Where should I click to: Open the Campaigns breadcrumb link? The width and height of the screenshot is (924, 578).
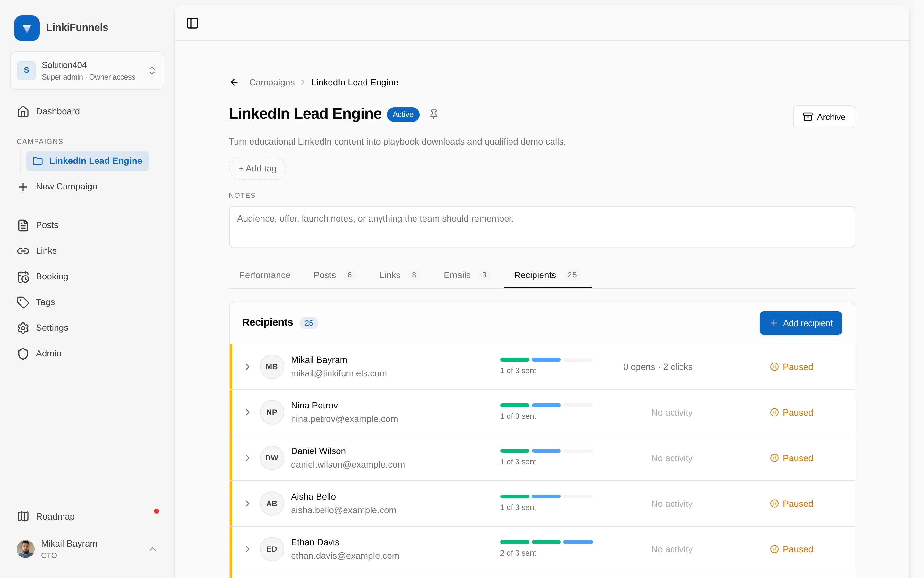[x=272, y=83]
